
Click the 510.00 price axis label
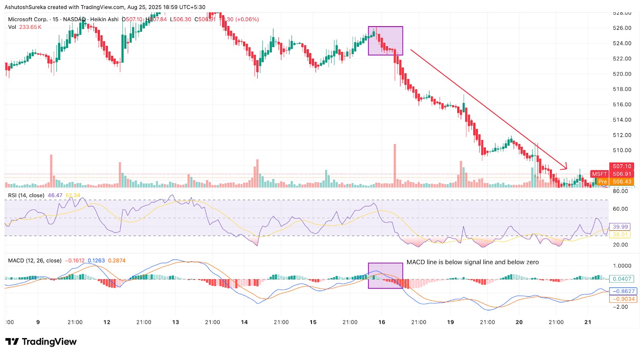[x=622, y=150]
